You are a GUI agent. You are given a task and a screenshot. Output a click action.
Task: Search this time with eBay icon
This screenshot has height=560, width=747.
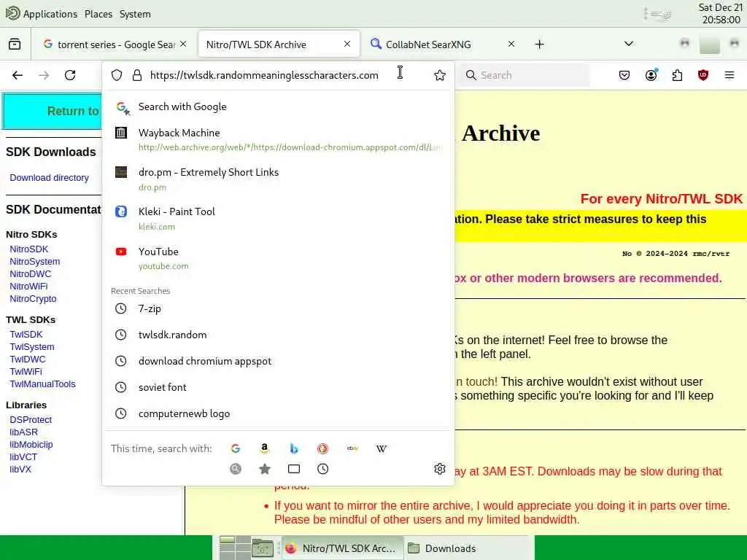click(x=352, y=448)
